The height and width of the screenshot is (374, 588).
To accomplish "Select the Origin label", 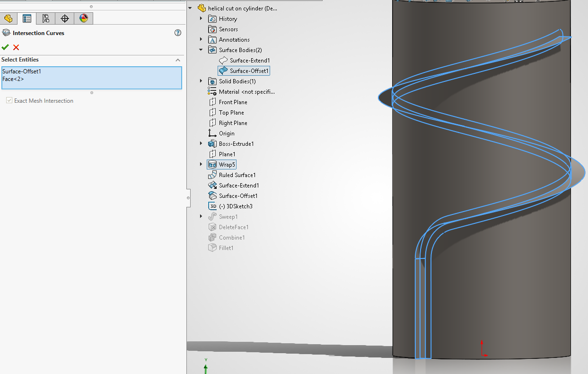I will point(227,134).
